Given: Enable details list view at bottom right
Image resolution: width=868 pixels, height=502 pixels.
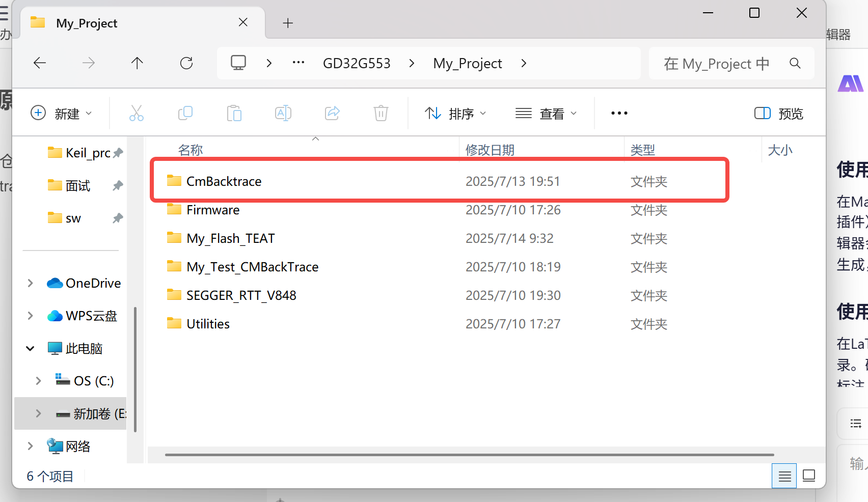Looking at the screenshot, I should (x=784, y=476).
